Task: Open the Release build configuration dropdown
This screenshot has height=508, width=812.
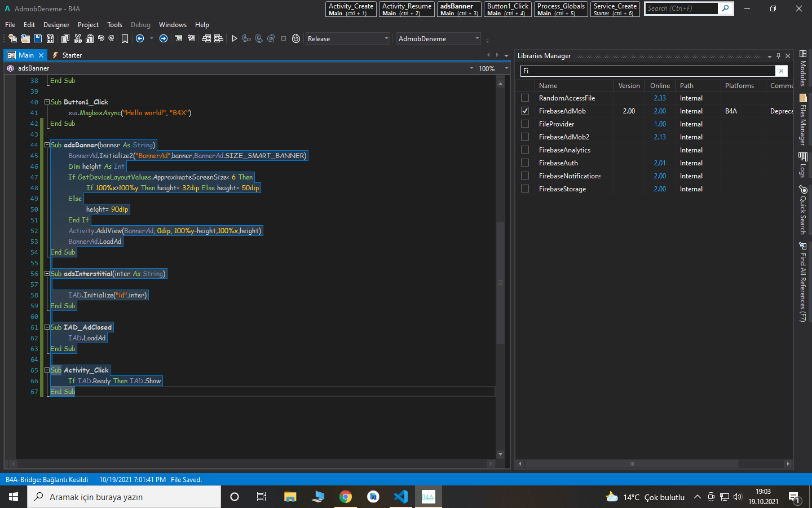Action: [348, 38]
